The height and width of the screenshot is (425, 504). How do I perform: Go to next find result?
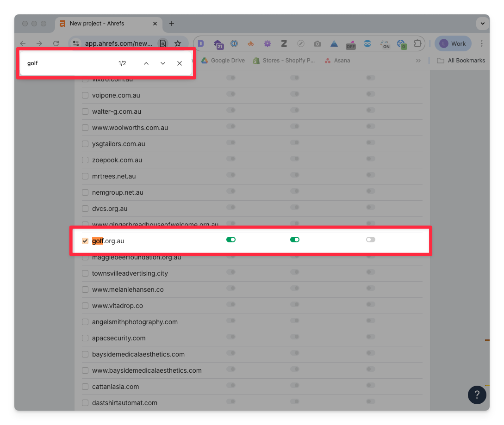[163, 63]
